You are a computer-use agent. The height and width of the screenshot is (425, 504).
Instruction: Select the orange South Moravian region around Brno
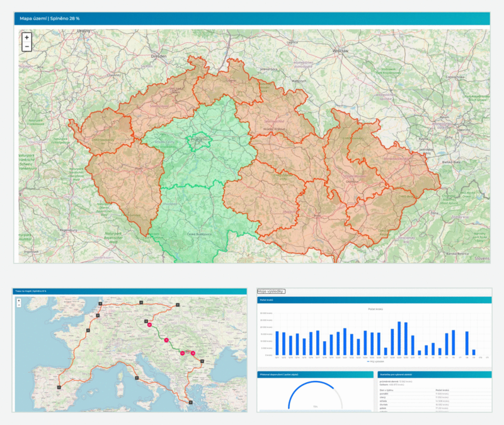click(x=318, y=222)
